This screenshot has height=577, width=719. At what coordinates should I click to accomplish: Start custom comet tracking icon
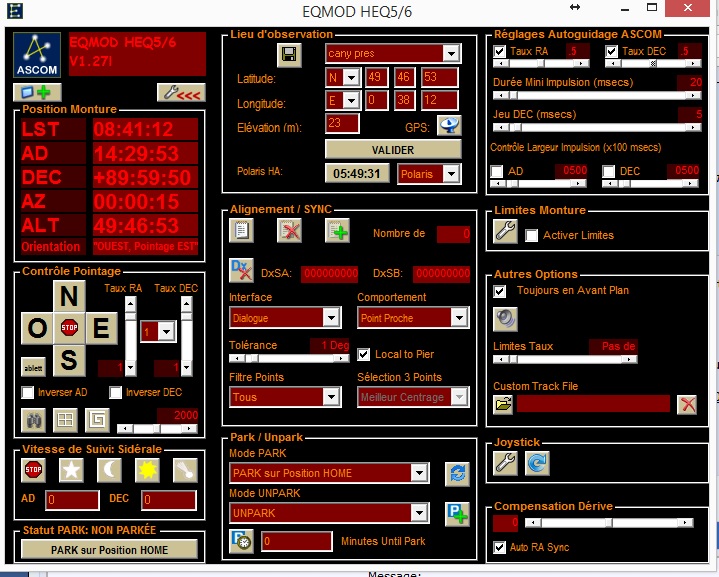pyautogui.click(x=185, y=470)
